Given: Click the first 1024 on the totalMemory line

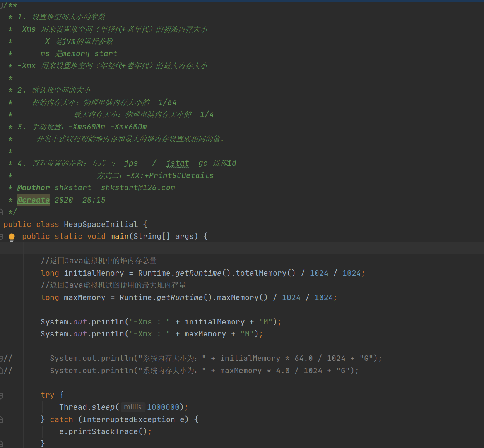Looking at the screenshot, I should 319,273.
